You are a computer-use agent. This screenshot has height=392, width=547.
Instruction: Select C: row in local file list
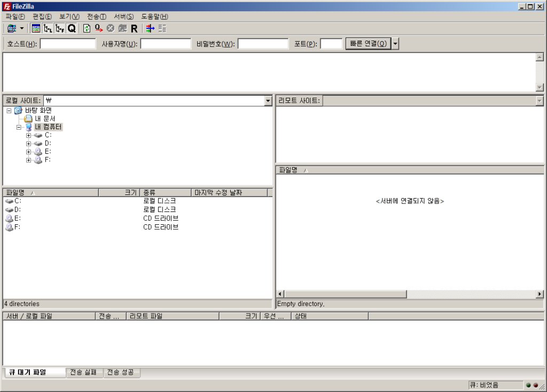coord(138,201)
